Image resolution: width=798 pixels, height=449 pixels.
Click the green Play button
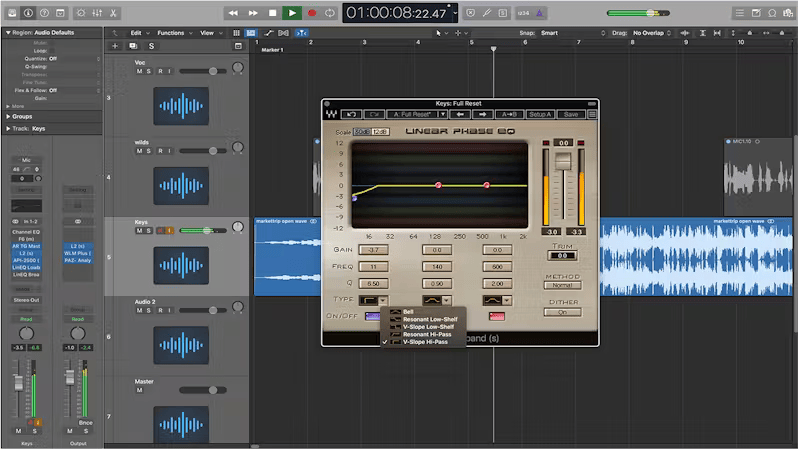pos(292,13)
